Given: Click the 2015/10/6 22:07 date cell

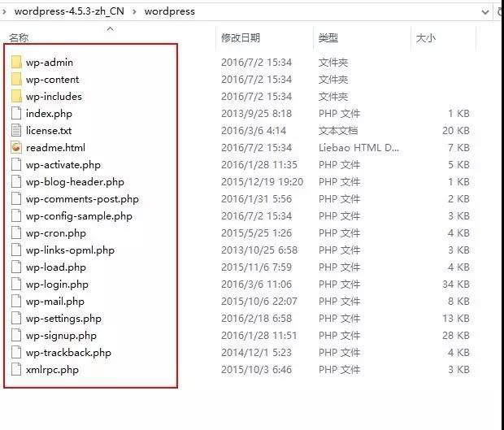Looking at the screenshot, I should tap(259, 301).
